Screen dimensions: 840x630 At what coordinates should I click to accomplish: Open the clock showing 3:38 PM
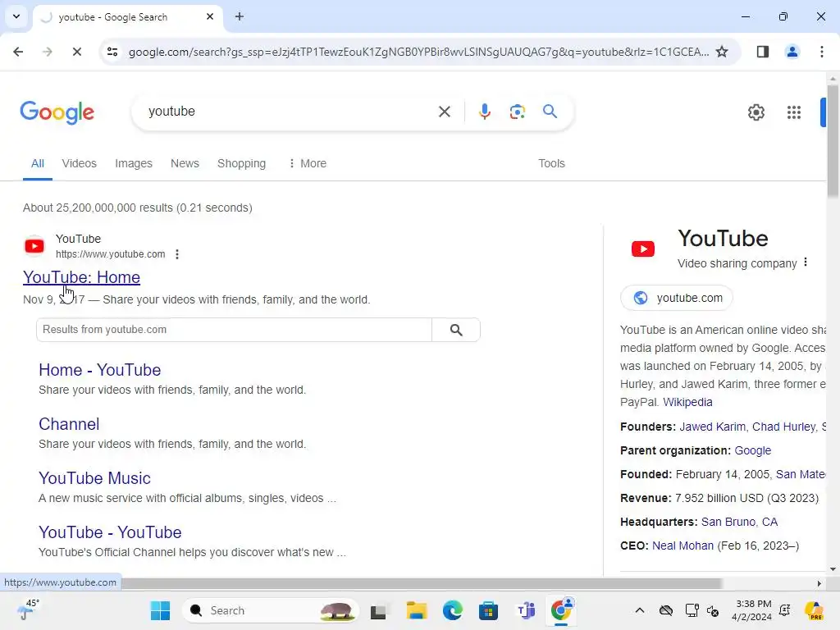752,610
